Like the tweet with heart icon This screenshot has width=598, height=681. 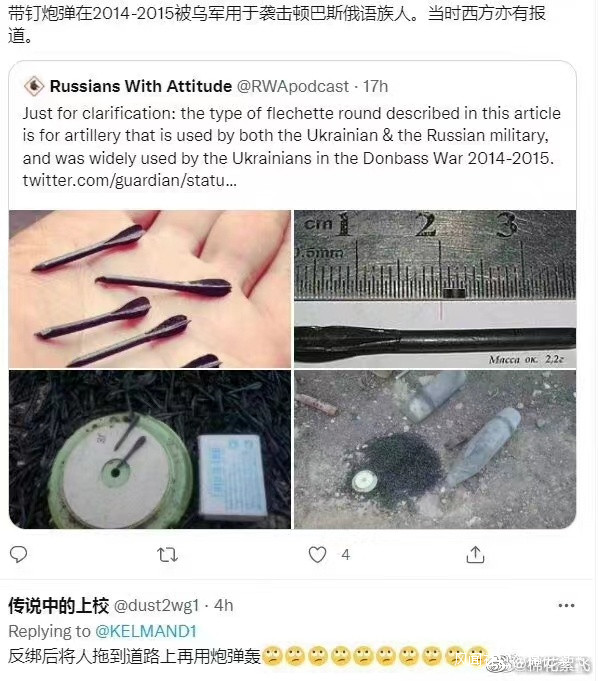pos(317,555)
